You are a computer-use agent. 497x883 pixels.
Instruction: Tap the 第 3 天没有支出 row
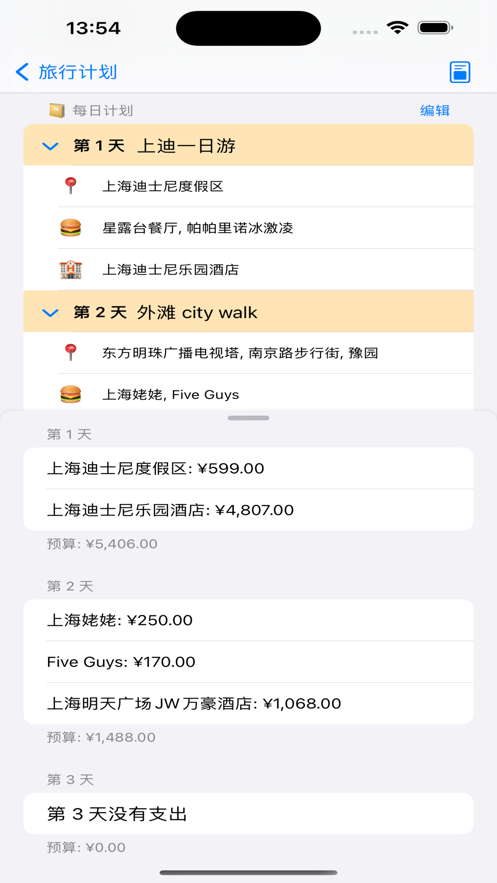pos(248,814)
